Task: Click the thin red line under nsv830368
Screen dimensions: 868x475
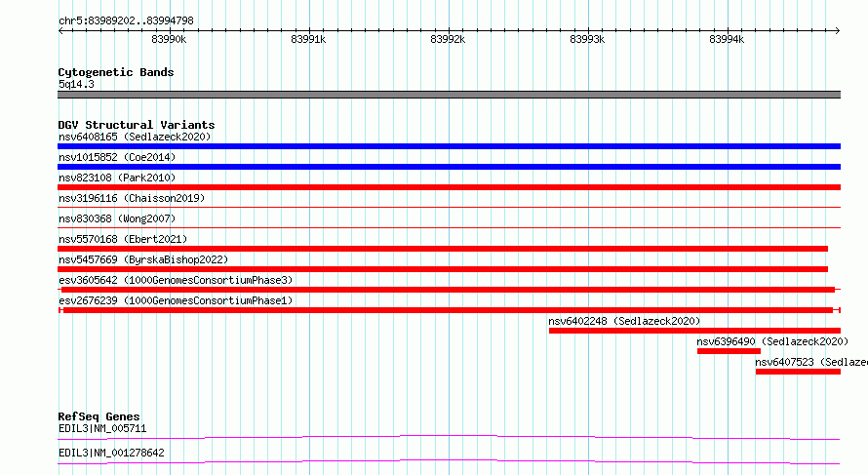Action: (x=449, y=227)
